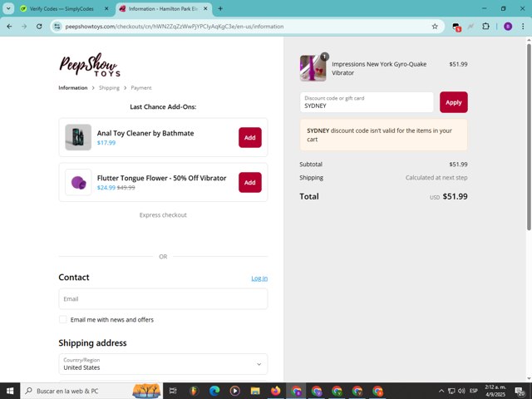
Task: Launch Microsoft Edge from the taskbar
Action: tap(214, 391)
